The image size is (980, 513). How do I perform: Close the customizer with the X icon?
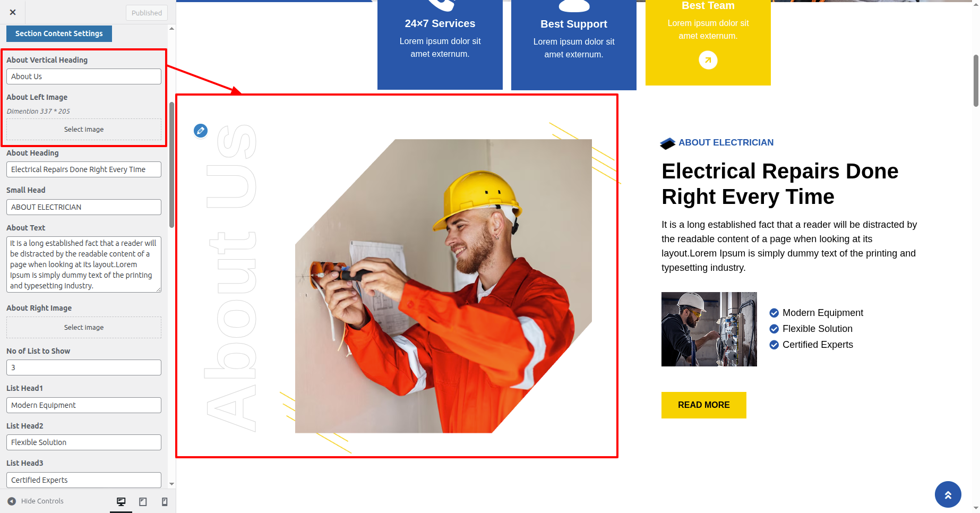(13, 12)
